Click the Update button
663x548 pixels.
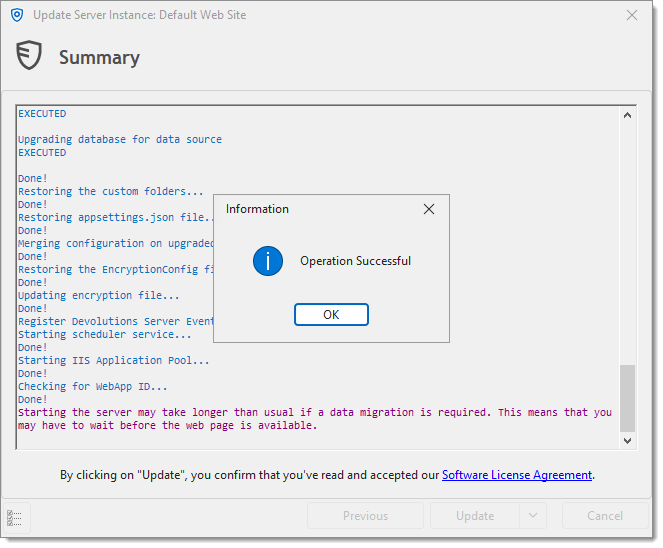pos(475,516)
